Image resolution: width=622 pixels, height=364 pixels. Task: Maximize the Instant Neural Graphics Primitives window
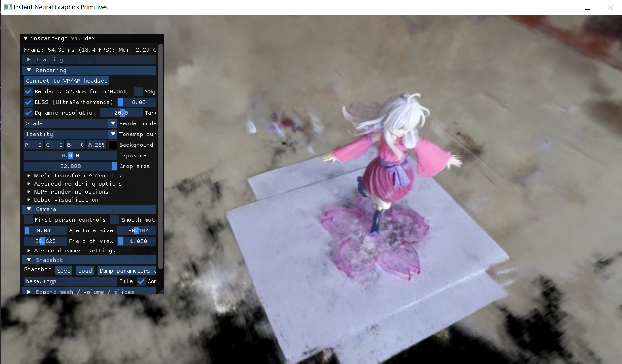pos(588,7)
